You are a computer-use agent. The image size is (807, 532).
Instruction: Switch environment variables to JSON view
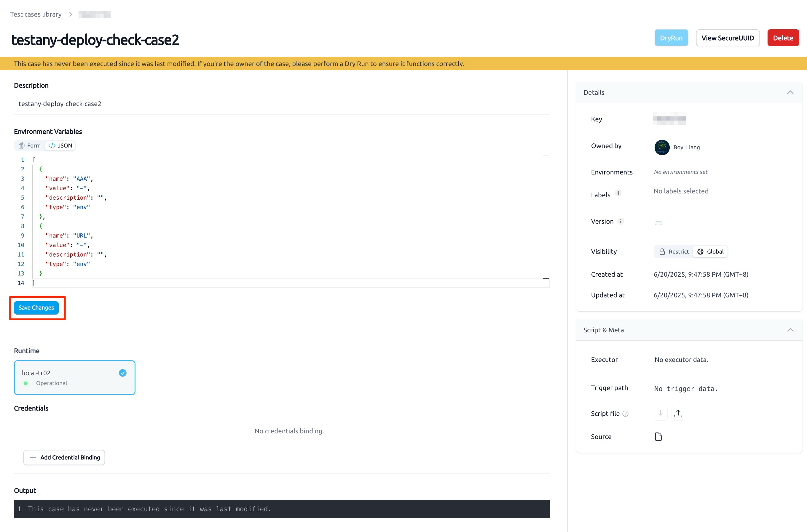click(x=60, y=145)
